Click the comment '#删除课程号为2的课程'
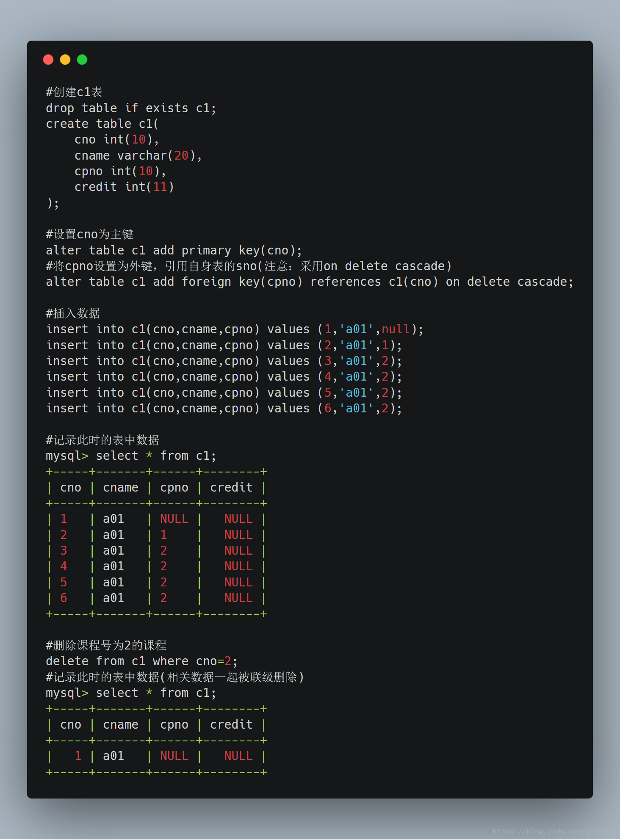This screenshot has width=620, height=840. (106, 645)
